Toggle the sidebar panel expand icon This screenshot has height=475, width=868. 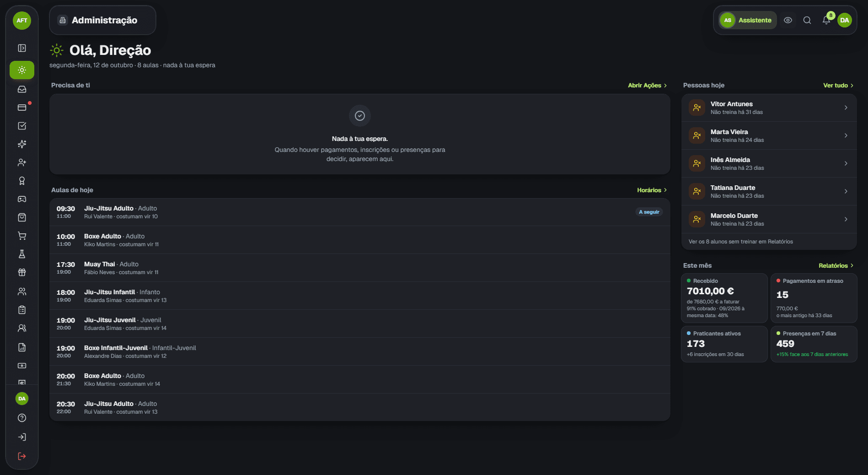[22, 48]
